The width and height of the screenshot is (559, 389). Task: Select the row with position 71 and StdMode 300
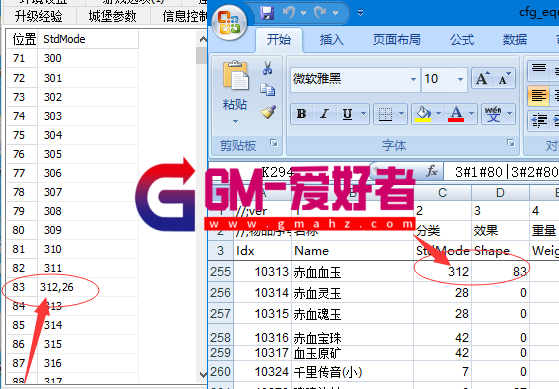pyautogui.click(x=72, y=58)
